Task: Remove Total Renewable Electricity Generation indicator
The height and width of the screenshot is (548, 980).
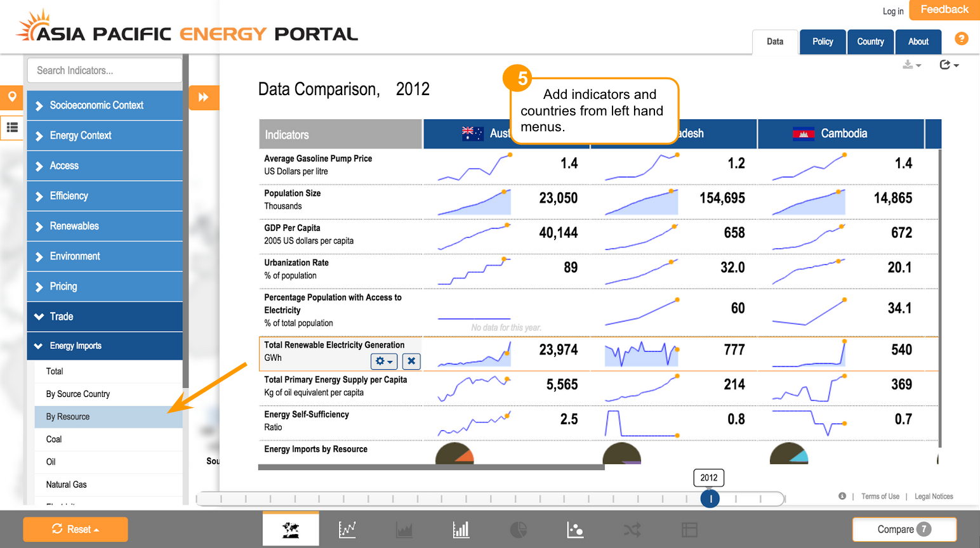Action: 411,361
